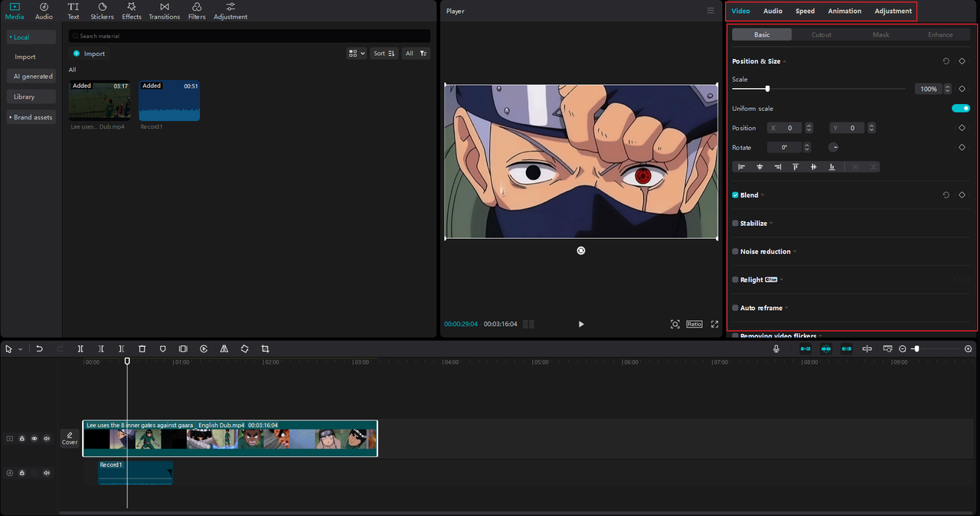This screenshot has width=980, height=516.
Task: Toggle the main track magnet button
Action: [x=805, y=348]
